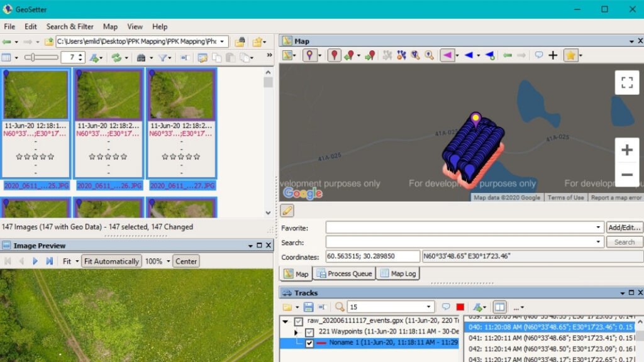Click the red square icon in Tracks toolbar
The height and width of the screenshot is (362, 644).
(x=460, y=307)
